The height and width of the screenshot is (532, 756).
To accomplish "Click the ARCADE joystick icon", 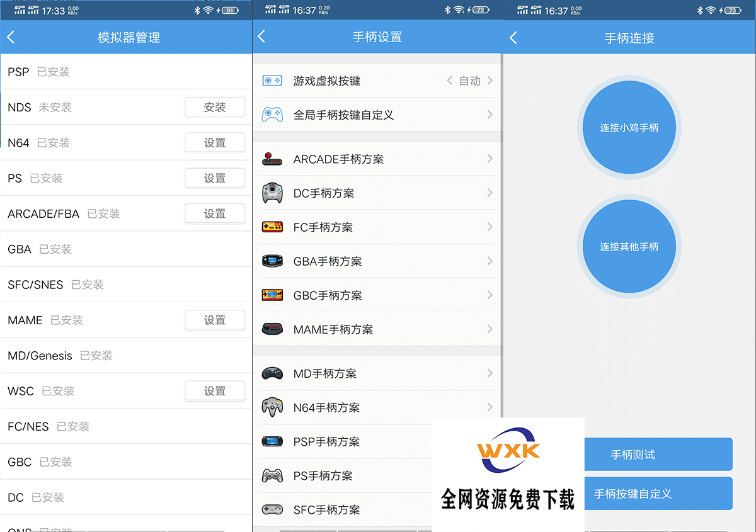I will (272, 159).
